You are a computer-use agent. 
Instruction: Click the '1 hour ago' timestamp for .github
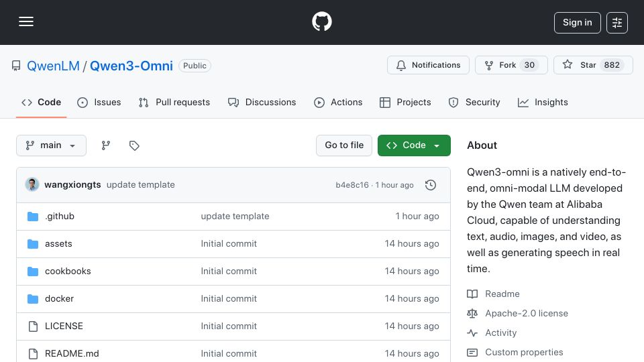pyautogui.click(x=417, y=217)
